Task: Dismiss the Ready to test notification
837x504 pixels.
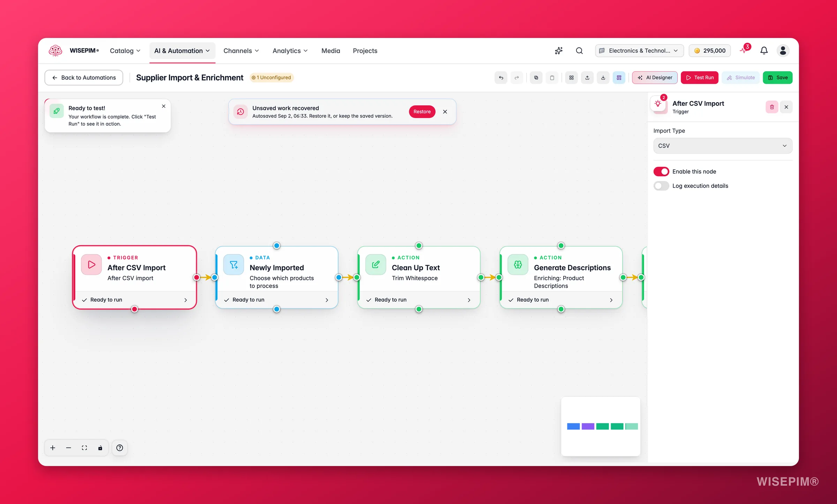Action: 164,106
